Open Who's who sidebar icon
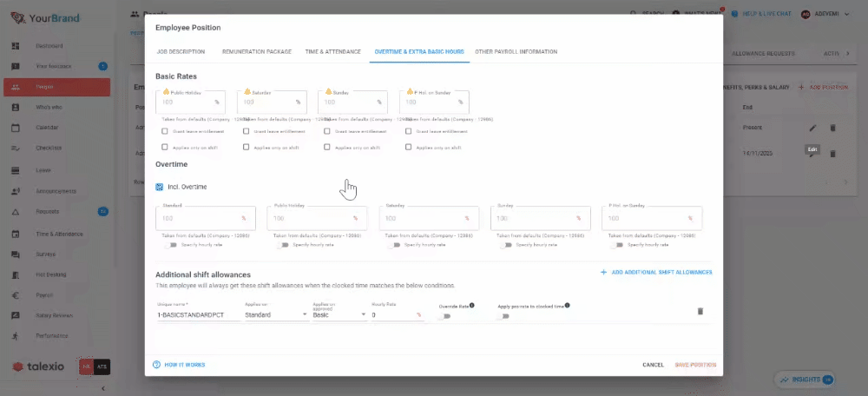The image size is (868, 396). pyautogui.click(x=16, y=107)
